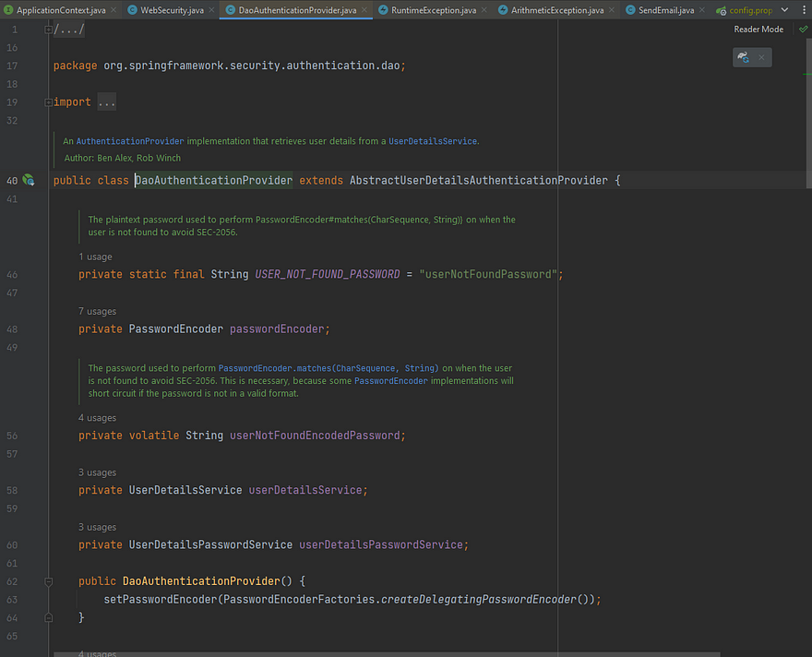Image resolution: width=812 pixels, height=657 pixels.
Task: Click the Gradle sync icon in the floating popup
Action: tap(743, 56)
